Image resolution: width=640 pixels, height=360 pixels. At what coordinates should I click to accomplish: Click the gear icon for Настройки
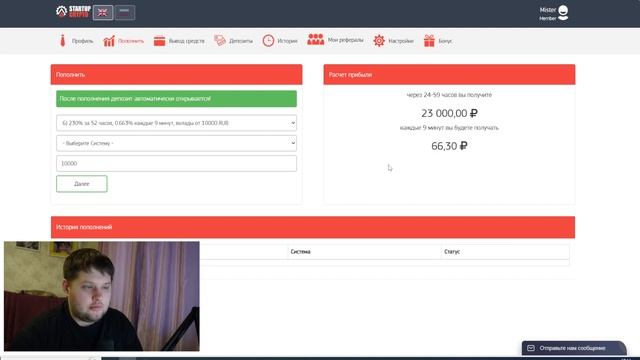(379, 41)
